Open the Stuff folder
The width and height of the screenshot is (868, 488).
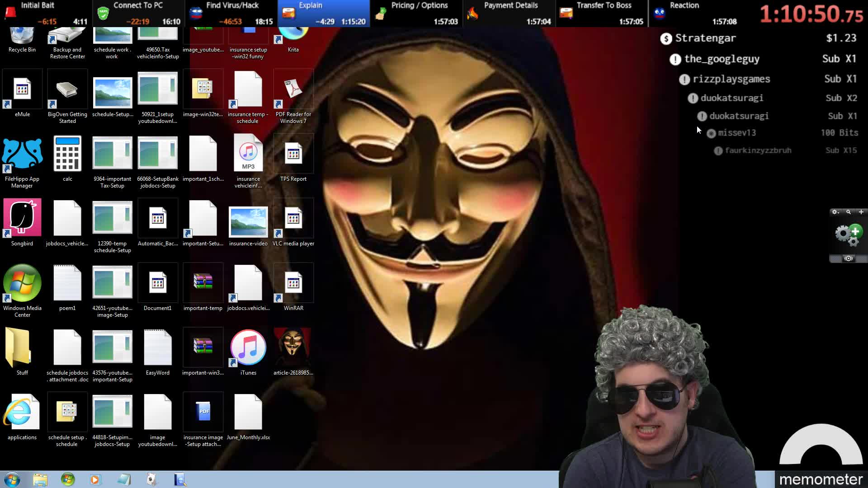[x=18, y=348]
